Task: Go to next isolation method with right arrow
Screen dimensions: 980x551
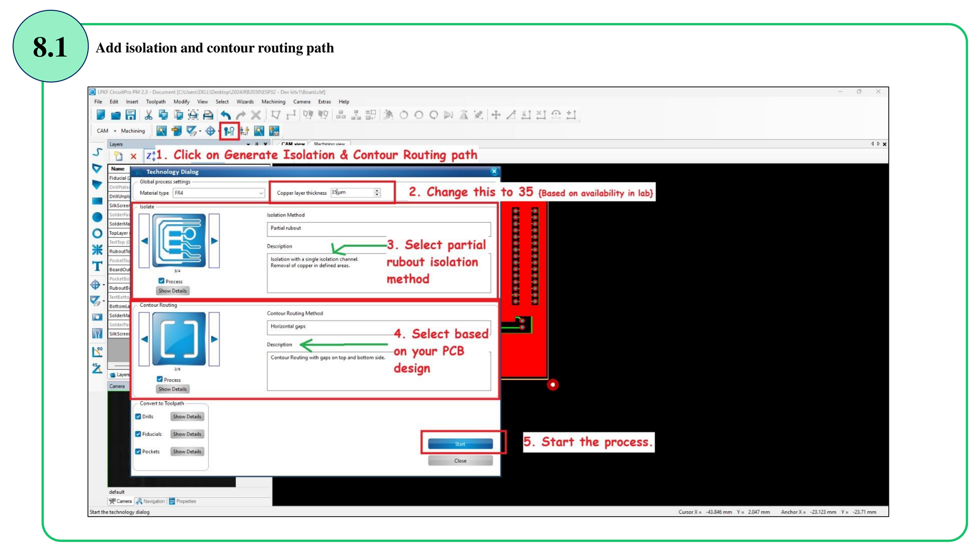Action: (x=214, y=241)
